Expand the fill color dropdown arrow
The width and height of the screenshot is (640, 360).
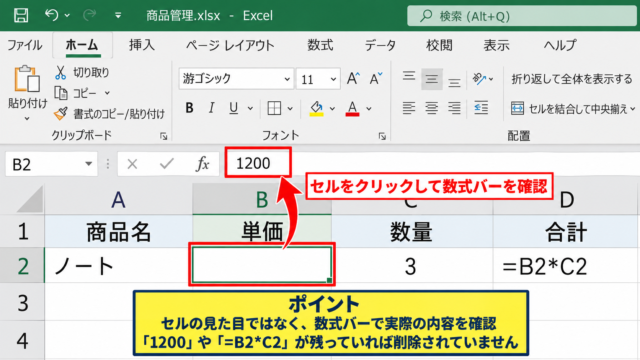pos(332,109)
